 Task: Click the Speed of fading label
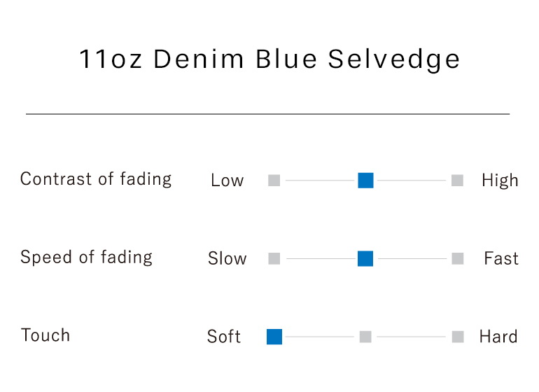(86, 257)
